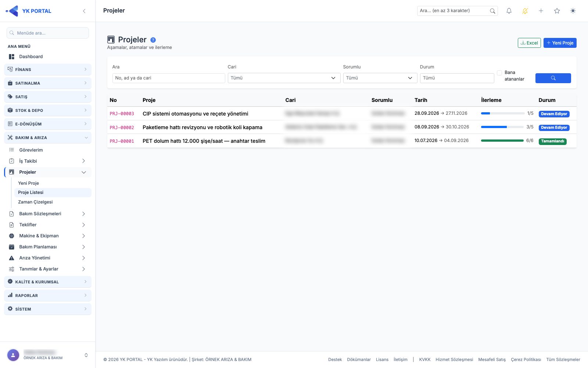
Task: Open favorites star icon
Action: tap(557, 11)
